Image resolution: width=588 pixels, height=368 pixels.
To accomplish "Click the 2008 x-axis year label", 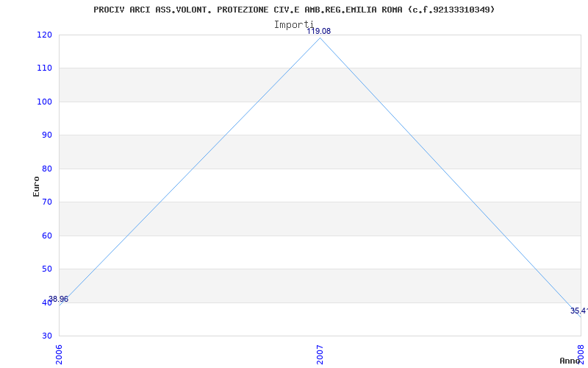I will click(581, 355).
